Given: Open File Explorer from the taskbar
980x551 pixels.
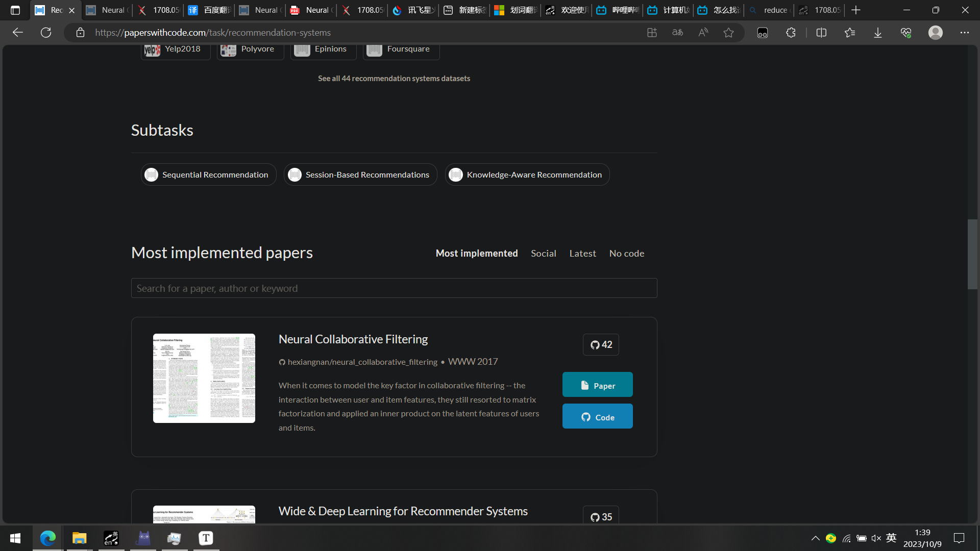Looking at the screenshot, I should click(x=79, y=538).
